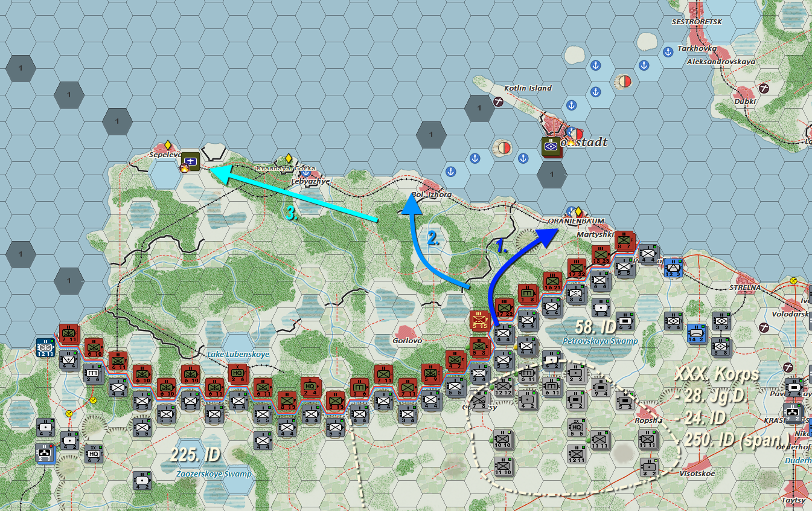Select the grey XX HQ unit 5 5

click(576, 427)
